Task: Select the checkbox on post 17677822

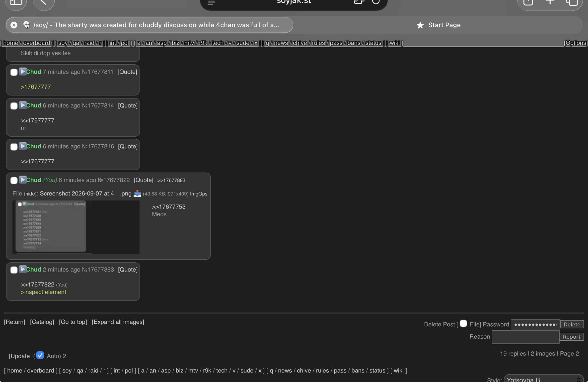Action: point(14,181)
